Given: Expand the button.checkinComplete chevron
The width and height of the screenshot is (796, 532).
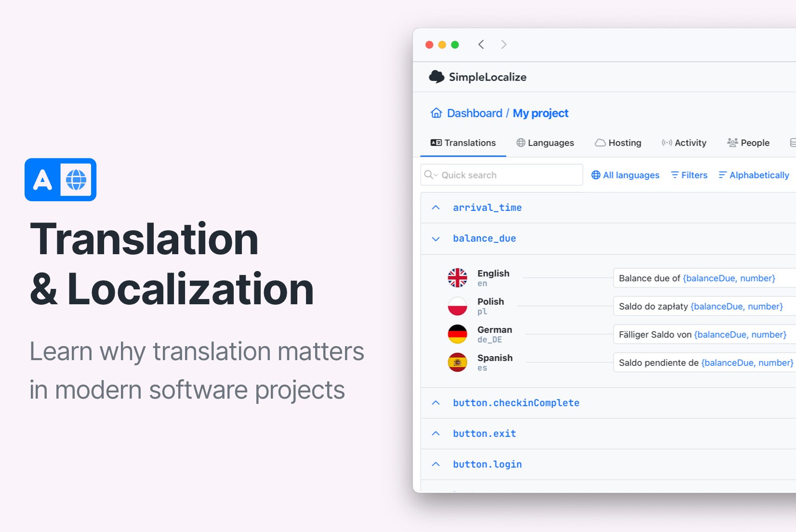Looking at the screenshot, I should tap(436, 402).
